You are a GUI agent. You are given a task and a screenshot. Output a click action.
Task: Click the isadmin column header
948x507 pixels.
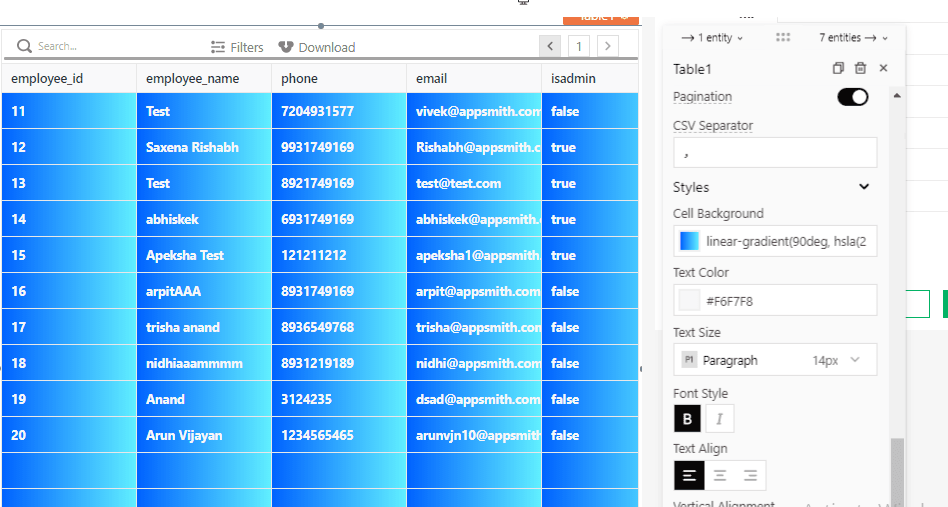point(590,79)
